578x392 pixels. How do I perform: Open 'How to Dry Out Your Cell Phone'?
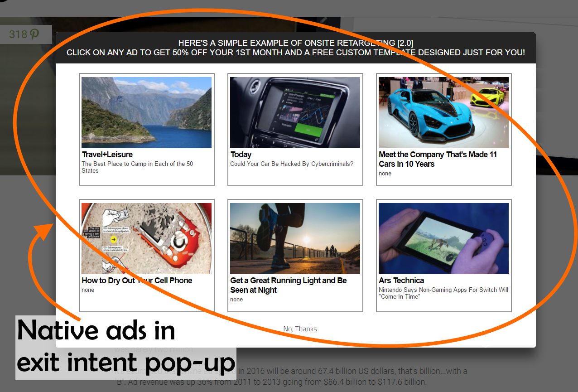point(136,281)
